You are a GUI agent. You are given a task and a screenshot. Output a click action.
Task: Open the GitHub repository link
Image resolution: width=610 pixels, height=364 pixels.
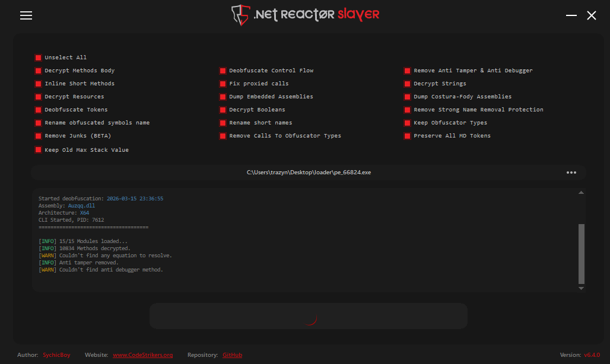tap(232, 355)
